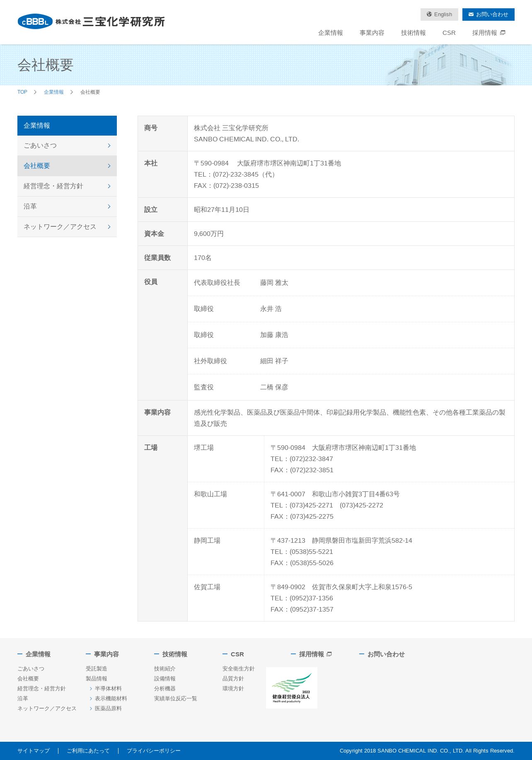Click the founding date 昭和27年11月10日

point(222,210)
